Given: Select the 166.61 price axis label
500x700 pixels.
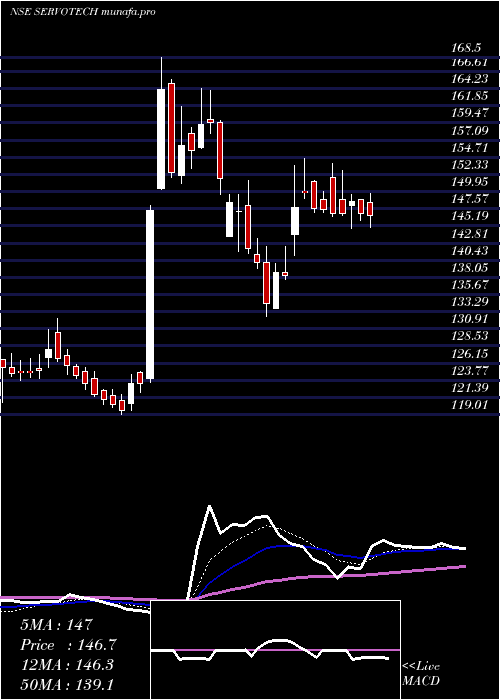Looking at the screenshot, I should click(x=470, y=62).
